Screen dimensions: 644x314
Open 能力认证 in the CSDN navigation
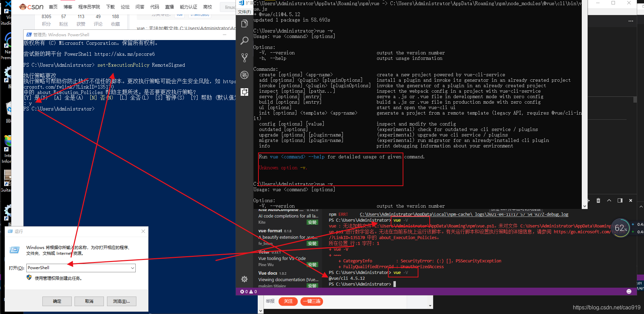[x=189, y=7]
